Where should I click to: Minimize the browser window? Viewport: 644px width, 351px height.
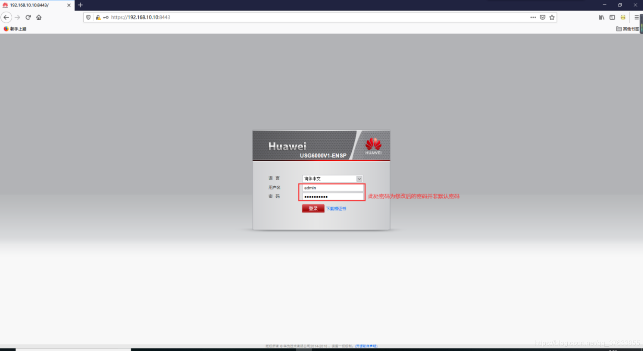604,5
